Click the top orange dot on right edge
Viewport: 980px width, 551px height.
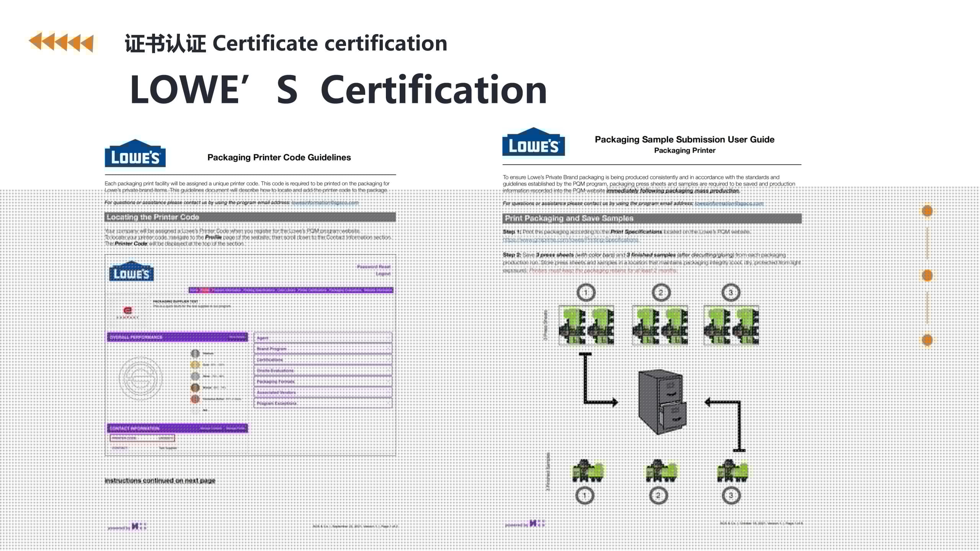(927, 211)
